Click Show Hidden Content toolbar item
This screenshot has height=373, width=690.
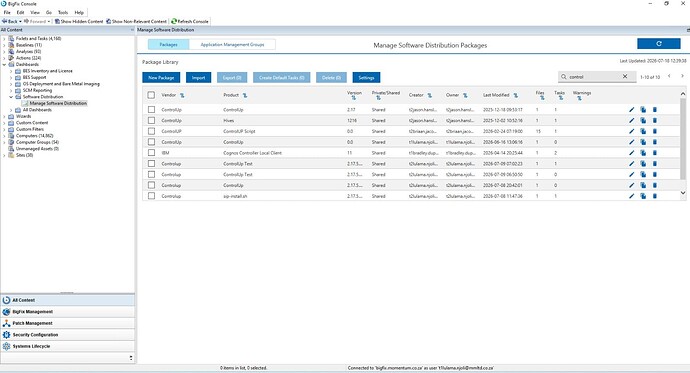pyautogui.click(x=79, y=21)
